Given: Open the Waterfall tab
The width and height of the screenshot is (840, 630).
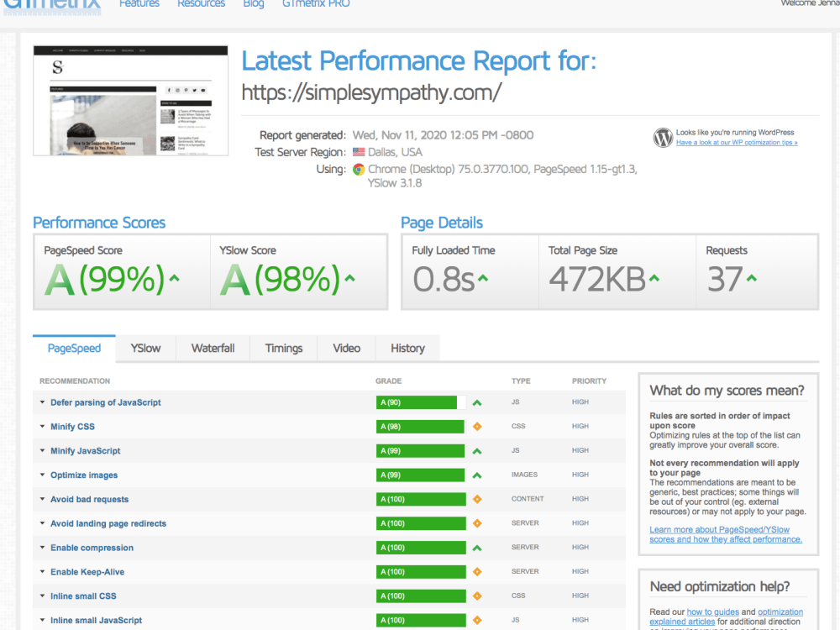Looking at the screenshot, I should (213, 349).
